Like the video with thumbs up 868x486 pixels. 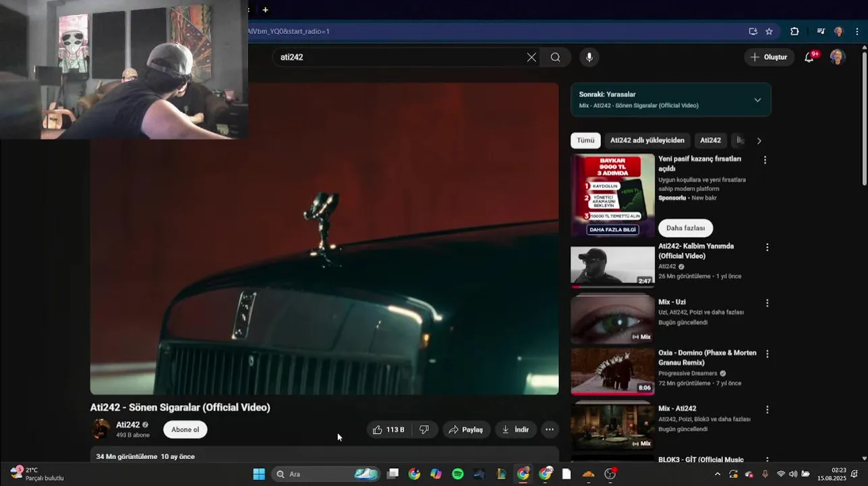tap(389, 429)
